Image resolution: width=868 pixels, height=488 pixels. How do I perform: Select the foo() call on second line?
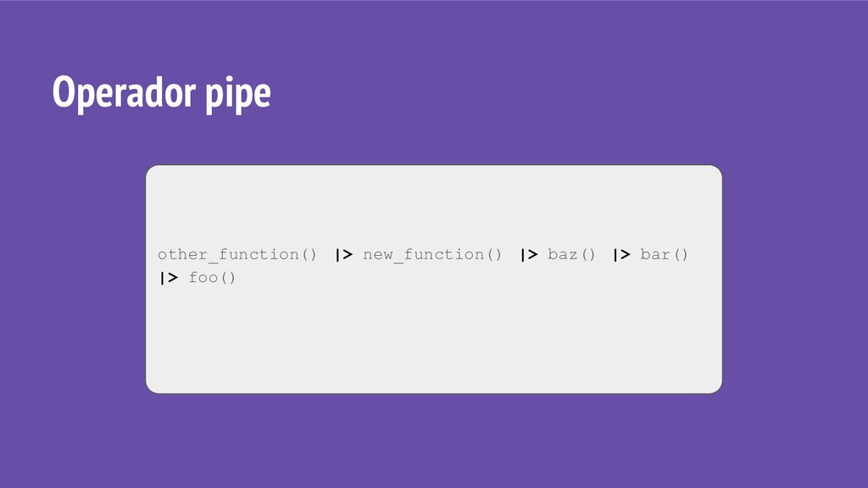212,278
